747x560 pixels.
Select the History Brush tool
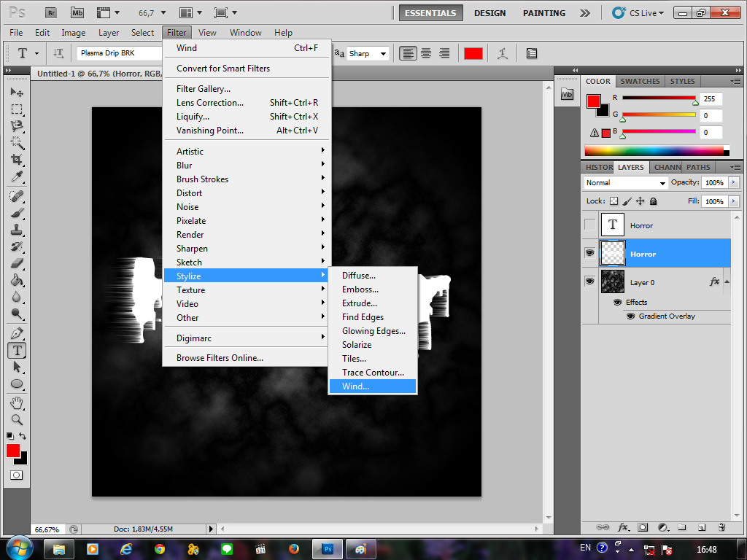click(x=17, y=246)
